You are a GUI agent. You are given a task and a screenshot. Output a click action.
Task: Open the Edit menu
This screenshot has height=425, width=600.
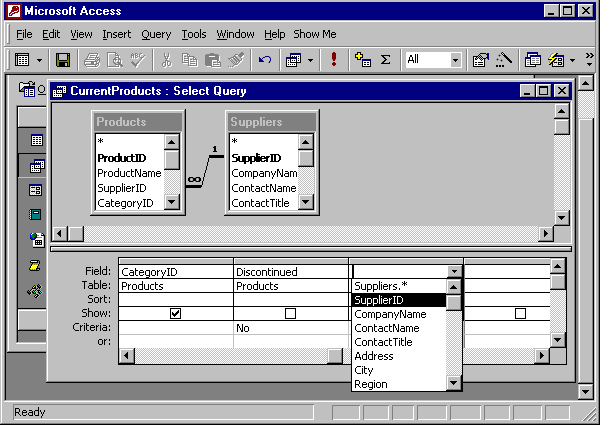point(51,34)
